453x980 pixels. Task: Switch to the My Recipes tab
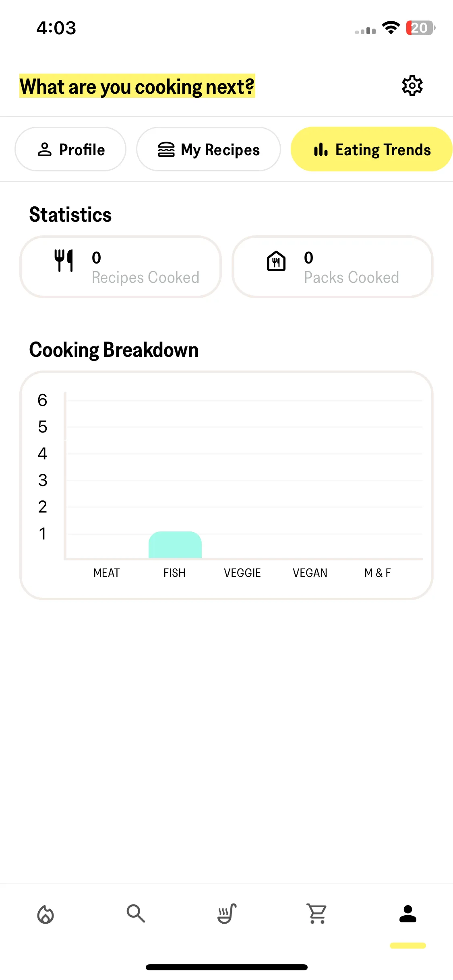209,149
